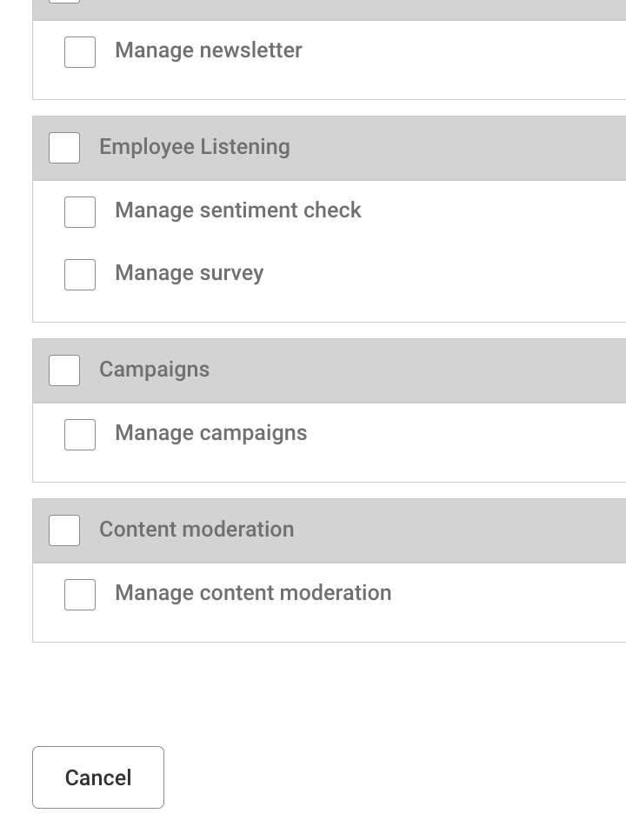
Task: Click the Cancel button
Action: click(97, 777)
